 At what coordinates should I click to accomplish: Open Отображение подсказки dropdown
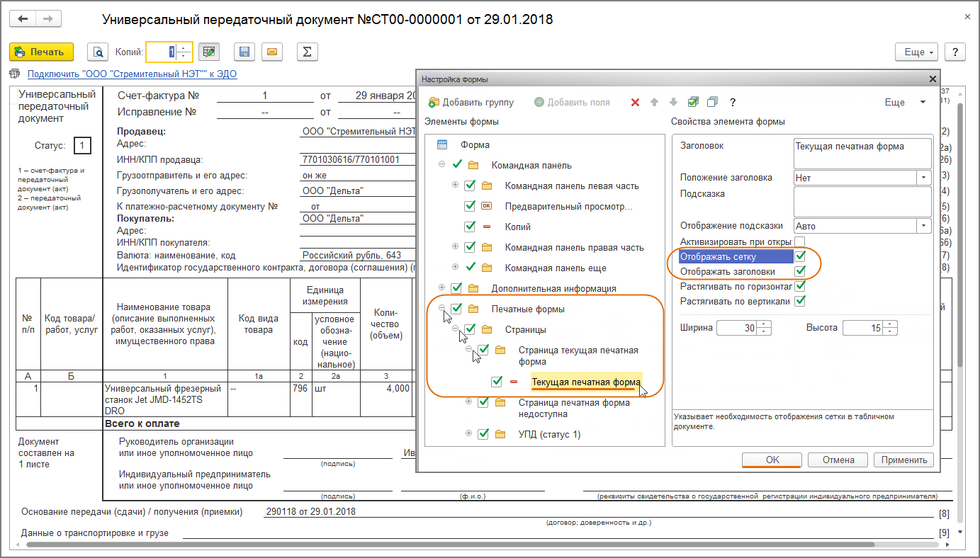coord(924,226)
